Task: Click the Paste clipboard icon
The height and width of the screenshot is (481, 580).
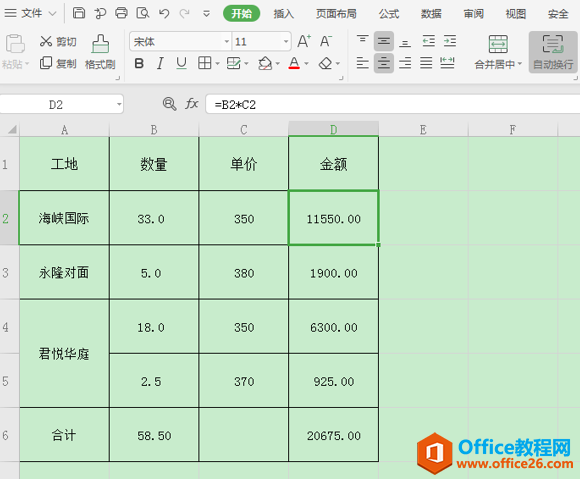Action: (15, 44)
